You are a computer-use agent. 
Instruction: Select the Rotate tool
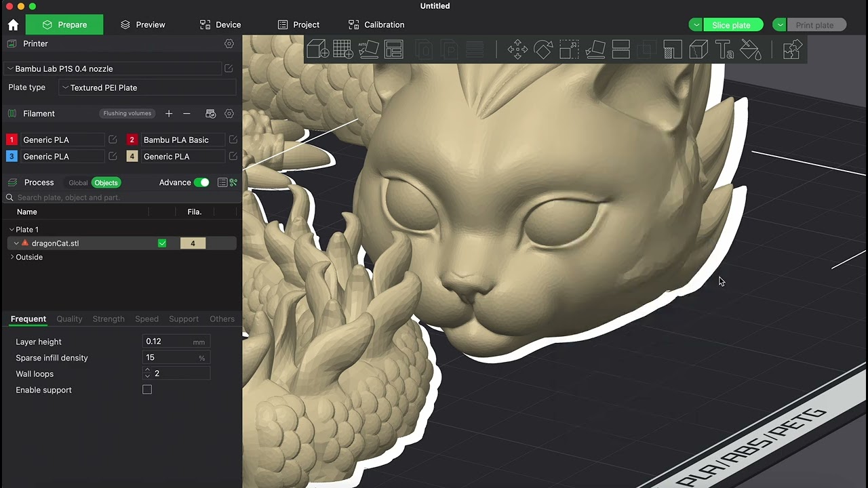point(543,49)
